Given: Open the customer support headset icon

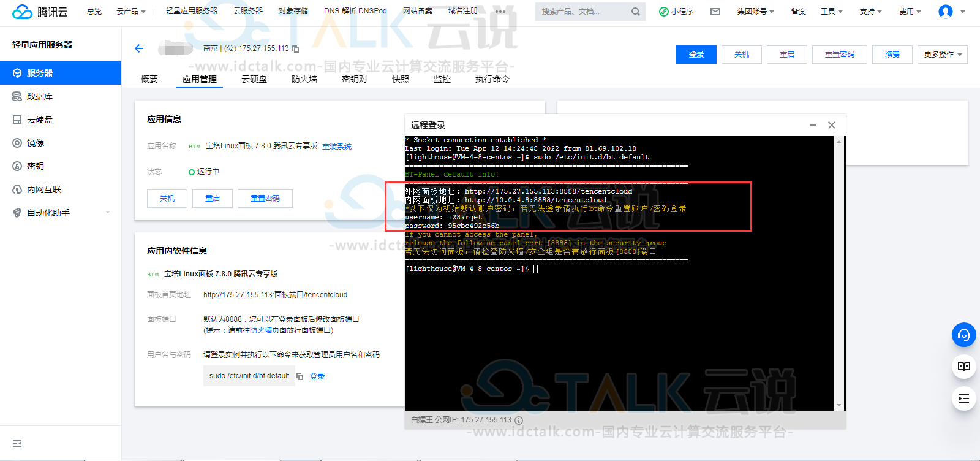Looking at the screenshot, I should point(963,335).
